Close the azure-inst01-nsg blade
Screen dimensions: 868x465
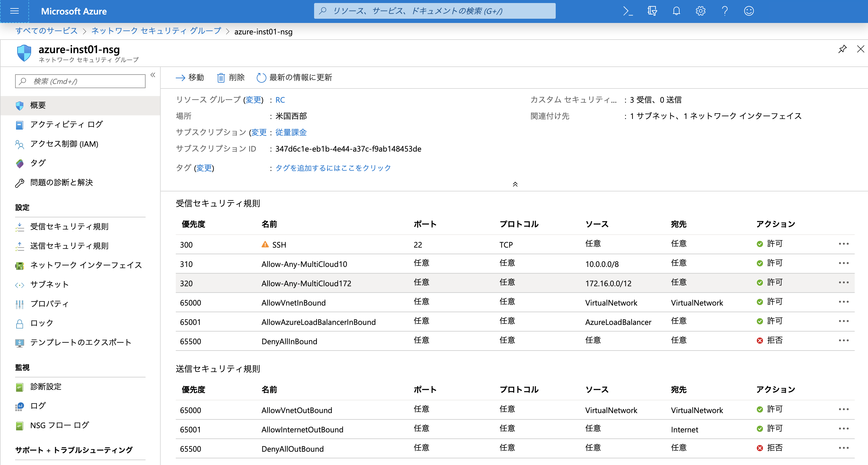coord(860,49)
